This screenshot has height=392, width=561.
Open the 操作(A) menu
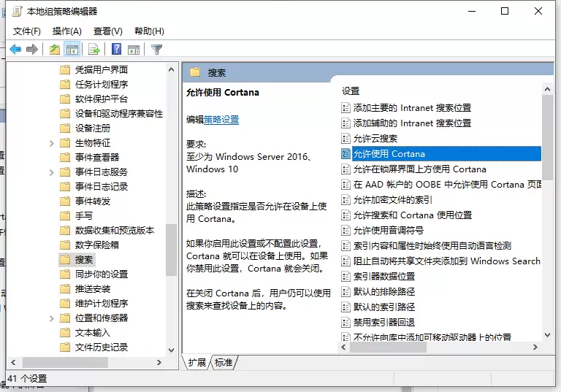tap(67, 31)
